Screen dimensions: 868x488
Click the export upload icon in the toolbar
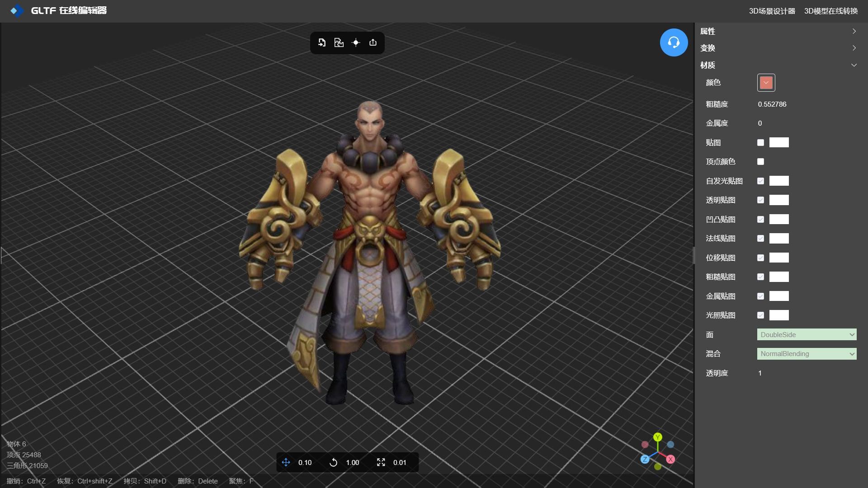pyautogui.click(x=373, y=42)
